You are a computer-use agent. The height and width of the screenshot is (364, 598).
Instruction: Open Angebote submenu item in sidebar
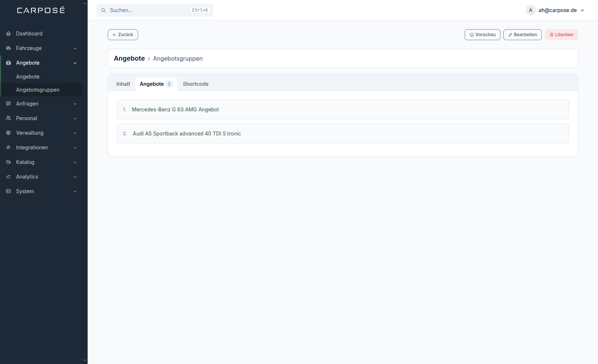pos(41,77)
